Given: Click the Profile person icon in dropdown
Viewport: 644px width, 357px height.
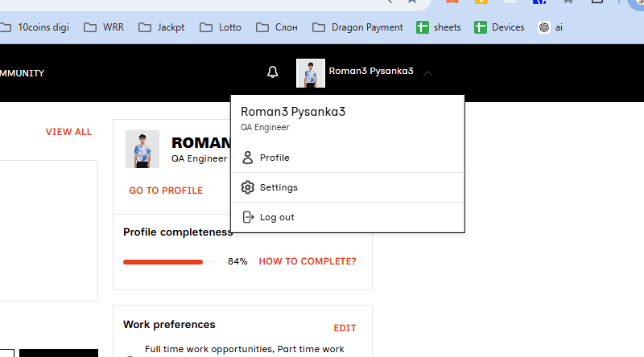Looking at the screenshot, I should [x=248, y=158].
